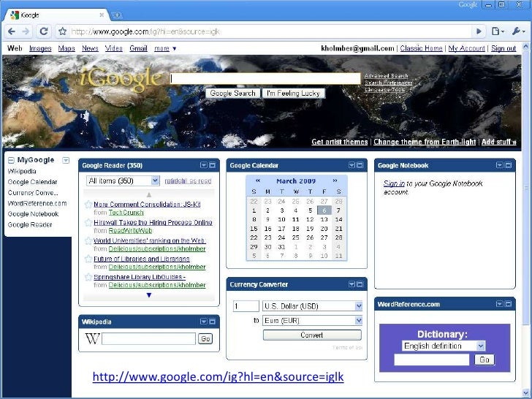This screenshot has height=399, width=532.
Task: Open the News menu link
Action: point(90,48)
